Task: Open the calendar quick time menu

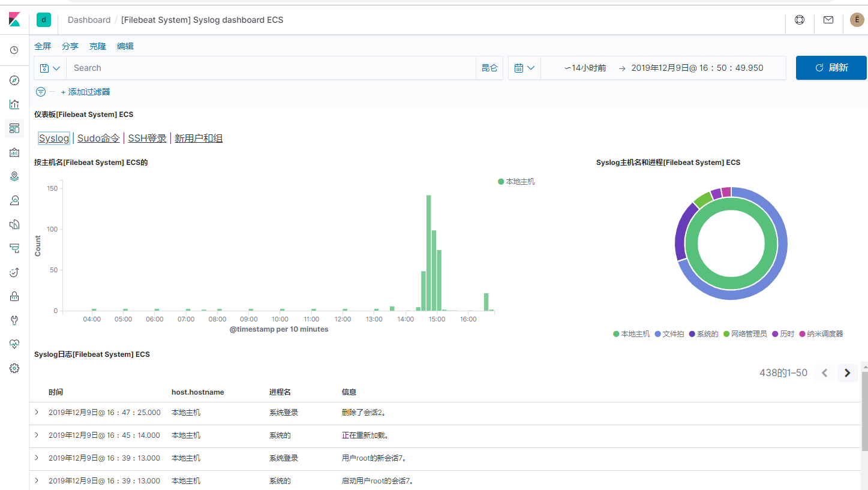Action: click(524, 68)
